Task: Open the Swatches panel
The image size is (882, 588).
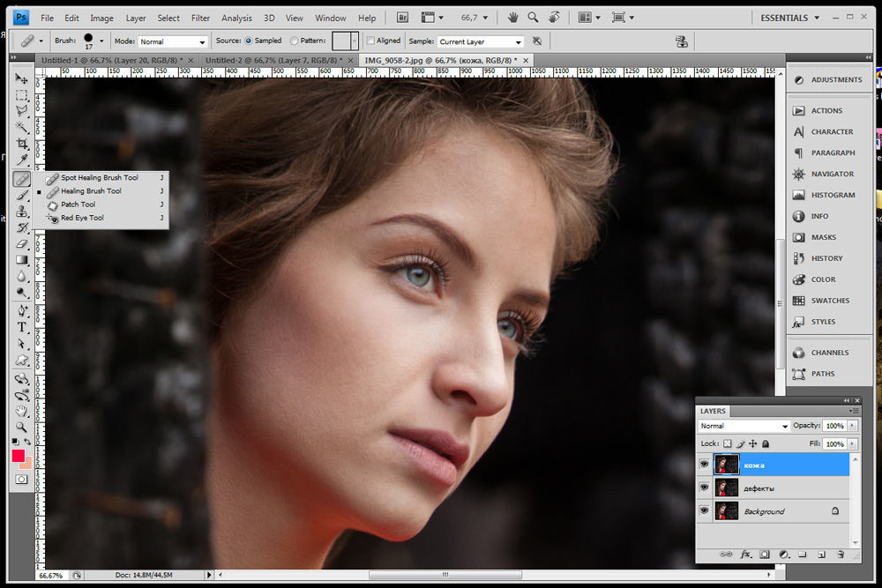Action: pos(830,301)
